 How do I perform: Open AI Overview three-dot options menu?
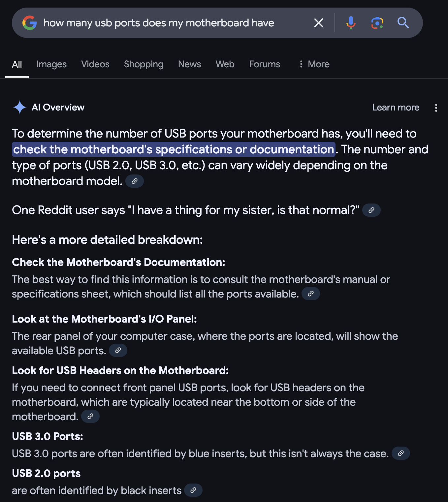(x=436, y=108)
